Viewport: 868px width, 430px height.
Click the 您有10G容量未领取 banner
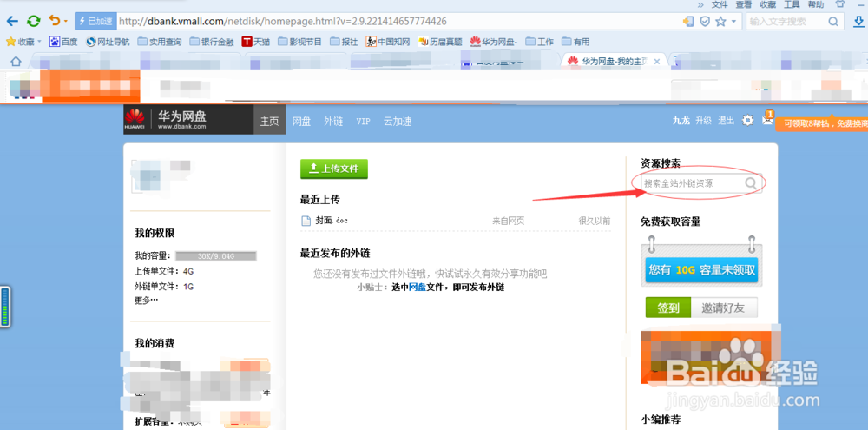[701, 270]
